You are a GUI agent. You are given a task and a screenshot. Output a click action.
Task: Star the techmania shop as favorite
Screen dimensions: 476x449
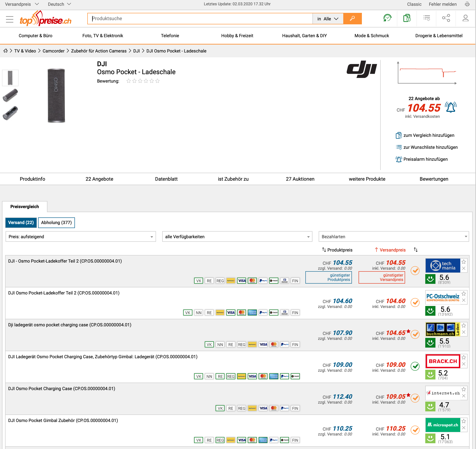click(x=464, y=262)
